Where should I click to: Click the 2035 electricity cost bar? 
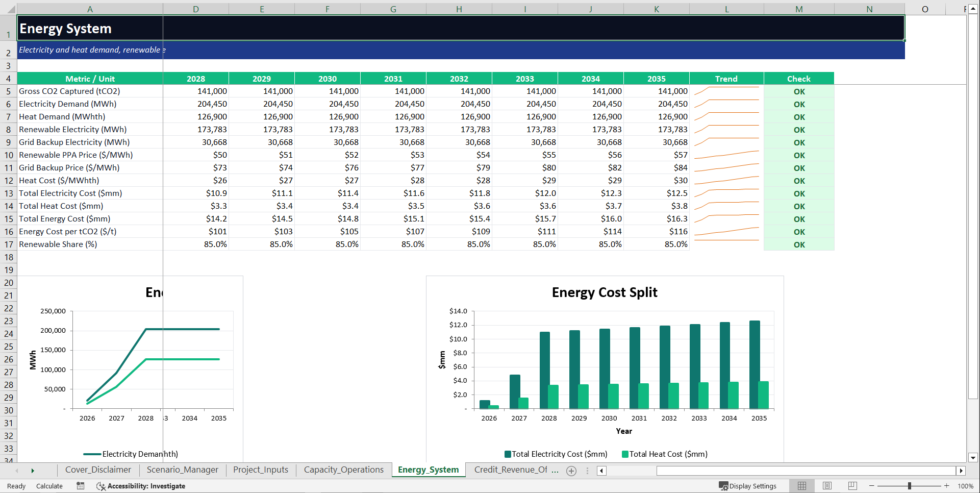point(755,364)
